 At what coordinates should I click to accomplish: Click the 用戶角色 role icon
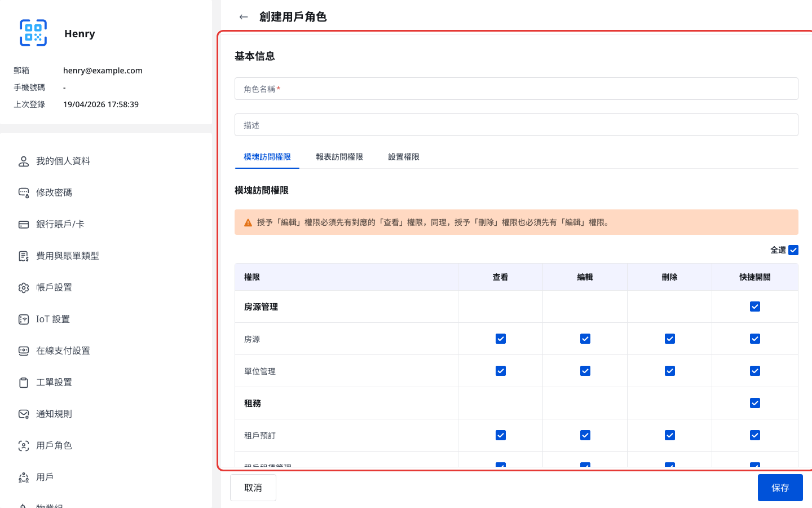tap(24, 446)
